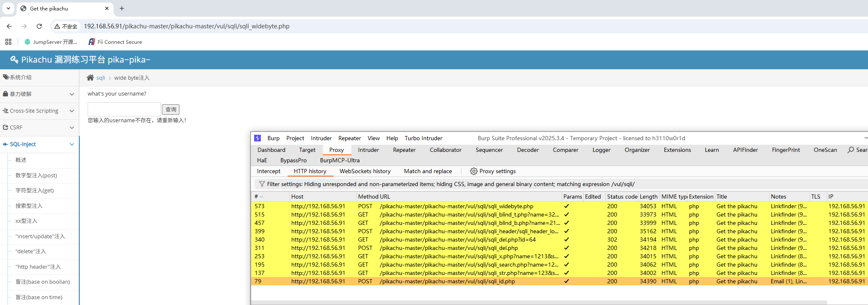The image size is (868, 305).
Task: Click the 查询 query button
Action: coord(171,109)
